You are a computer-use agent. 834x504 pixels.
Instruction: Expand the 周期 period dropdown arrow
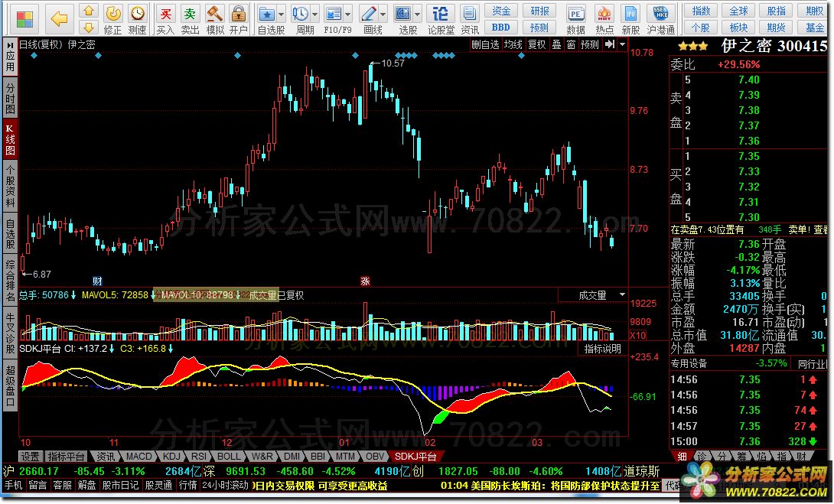pyautogui.click(x=315, y=15)
